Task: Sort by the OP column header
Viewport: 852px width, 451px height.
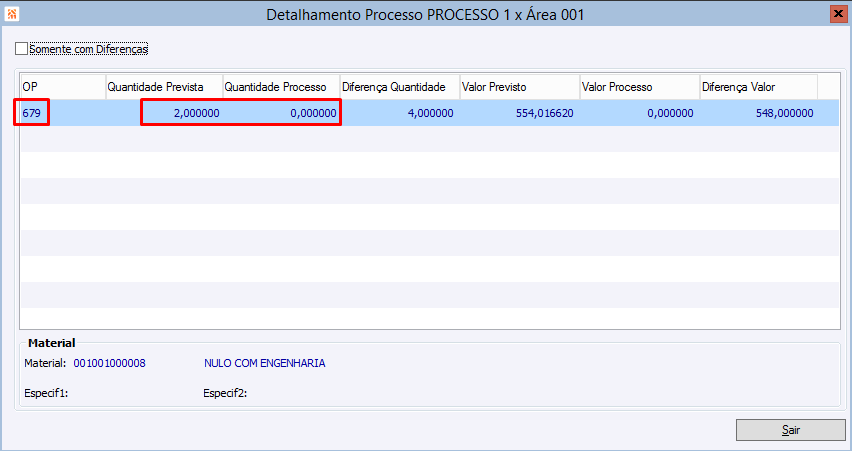Action: tap(63, 87)
